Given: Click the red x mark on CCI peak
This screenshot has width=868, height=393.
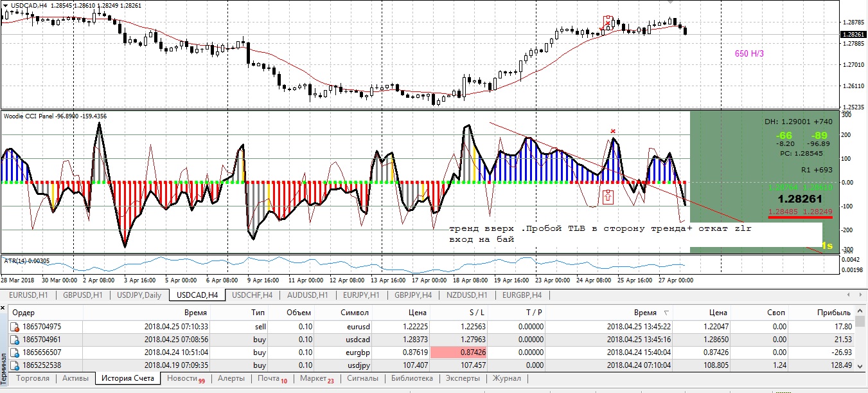Looking at the screenshot, I should 613,131.
